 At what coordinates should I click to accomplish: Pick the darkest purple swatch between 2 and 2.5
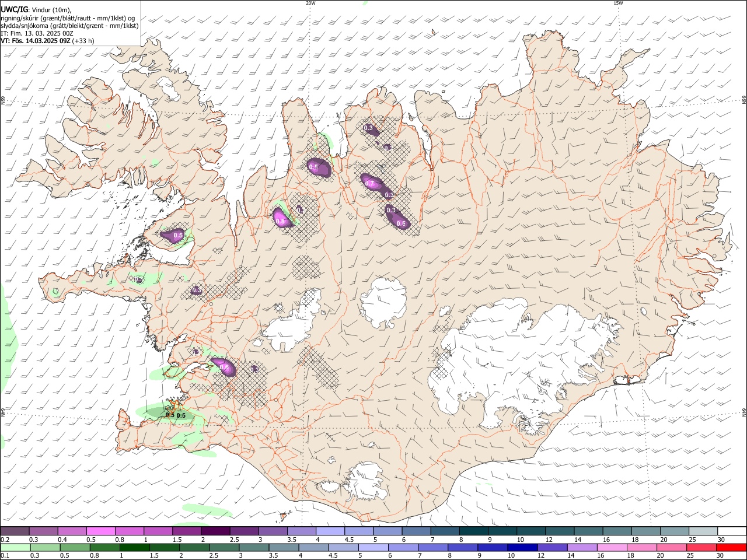(x=215, y=531)
